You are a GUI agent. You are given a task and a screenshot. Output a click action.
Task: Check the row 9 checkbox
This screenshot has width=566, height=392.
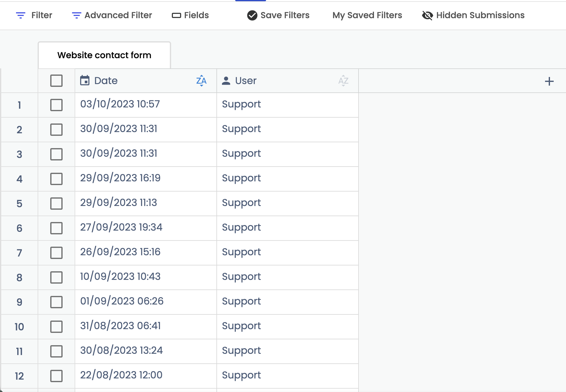[x=56, y=302]
